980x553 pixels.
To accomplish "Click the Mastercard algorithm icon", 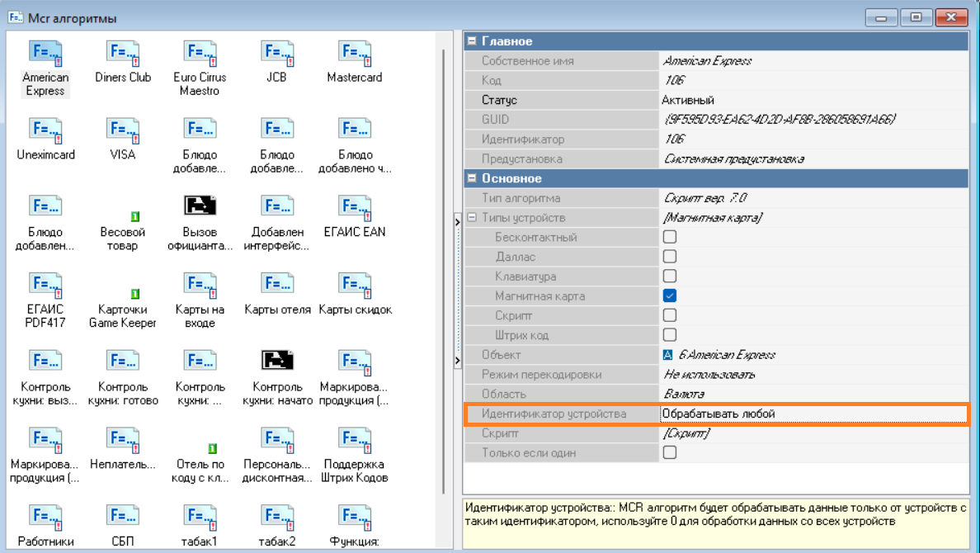I will [354, 54].
